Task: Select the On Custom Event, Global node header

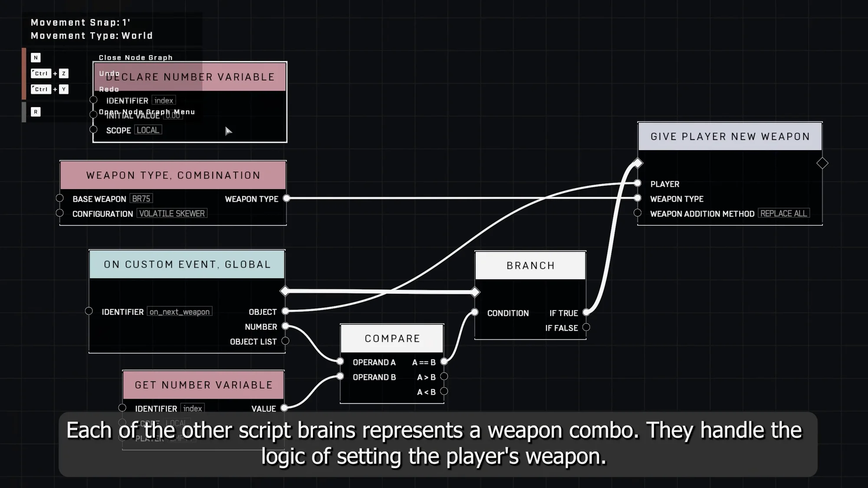Action: [187, 264]
